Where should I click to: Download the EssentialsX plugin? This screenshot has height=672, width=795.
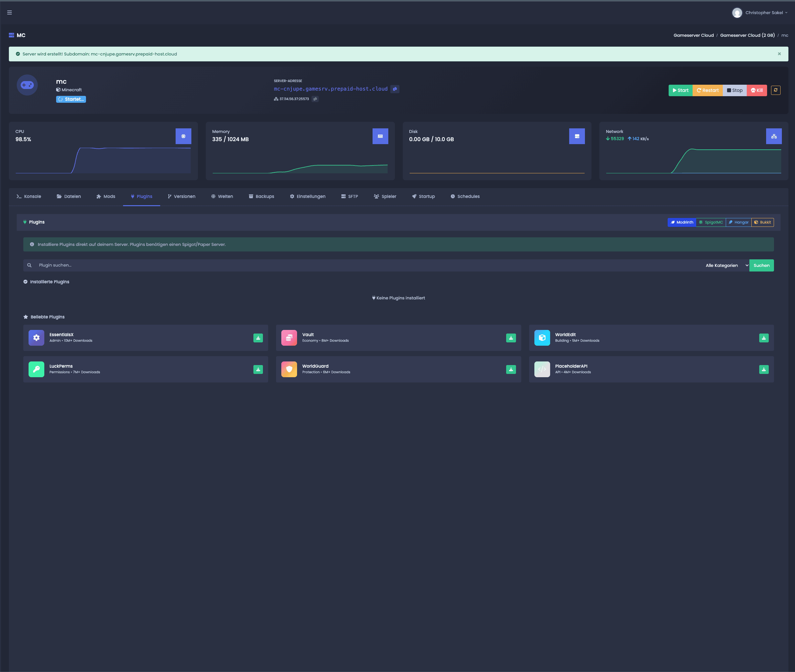click(258, 337)
